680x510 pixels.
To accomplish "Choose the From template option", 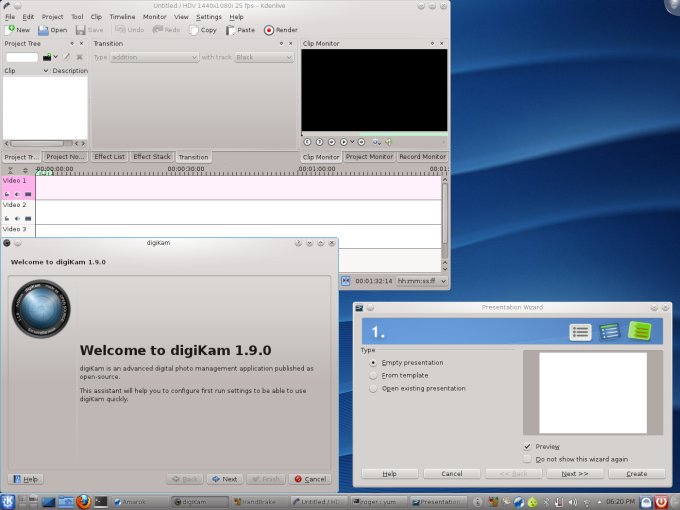I will 374,375.
